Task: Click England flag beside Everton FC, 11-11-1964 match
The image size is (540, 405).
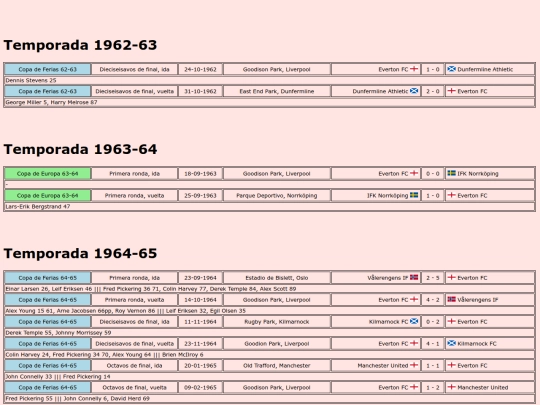Action: [x=451, y=321]
